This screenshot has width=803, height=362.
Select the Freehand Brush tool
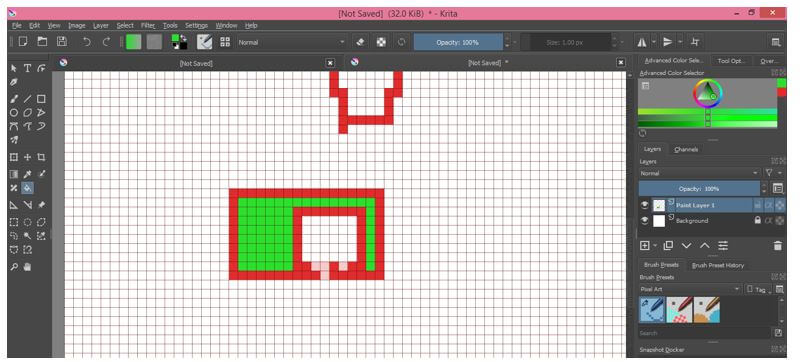click(x=14, y=99)
